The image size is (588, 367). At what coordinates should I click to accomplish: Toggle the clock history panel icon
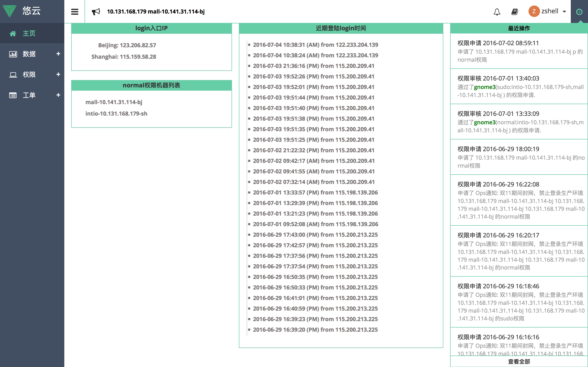tap(579, 11)
